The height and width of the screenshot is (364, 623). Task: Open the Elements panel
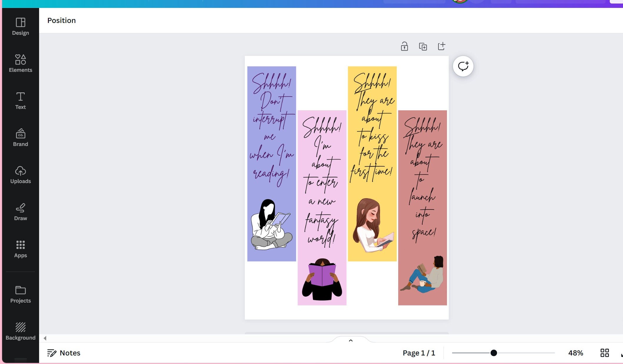20,63
